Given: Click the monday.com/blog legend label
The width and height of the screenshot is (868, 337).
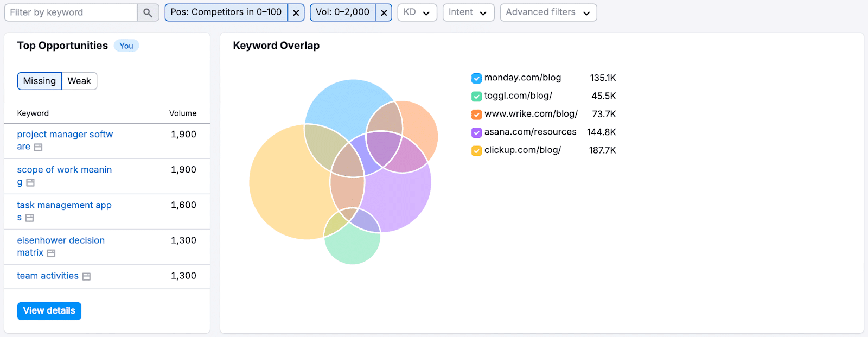Looking at the screenshot, I should click(x=523, y=78).
